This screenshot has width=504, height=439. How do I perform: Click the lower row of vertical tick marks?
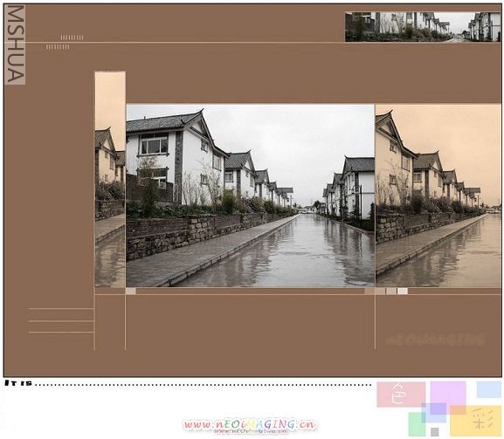[58, 47]
